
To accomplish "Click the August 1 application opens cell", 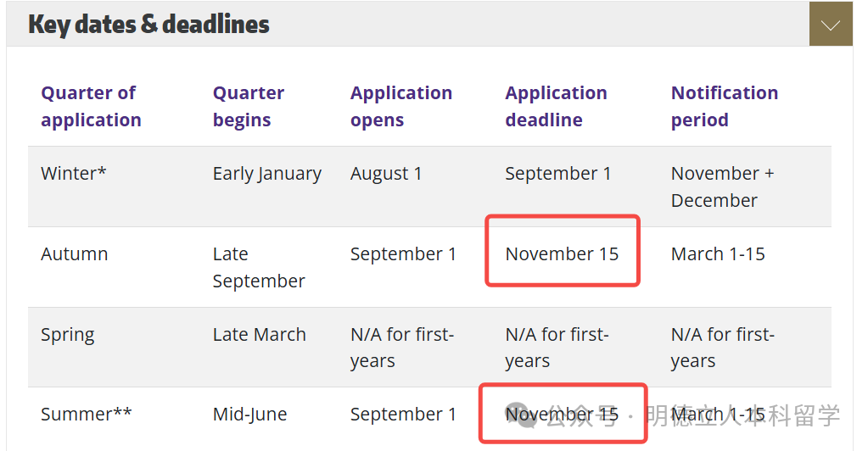I will (386, 174).
